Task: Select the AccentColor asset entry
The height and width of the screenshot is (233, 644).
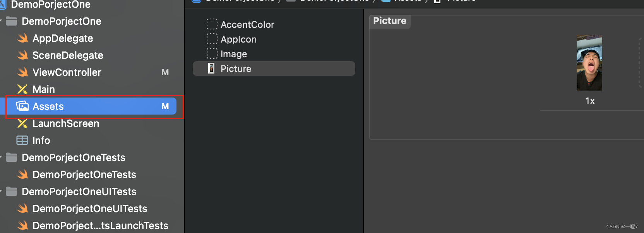Action: 247,25
